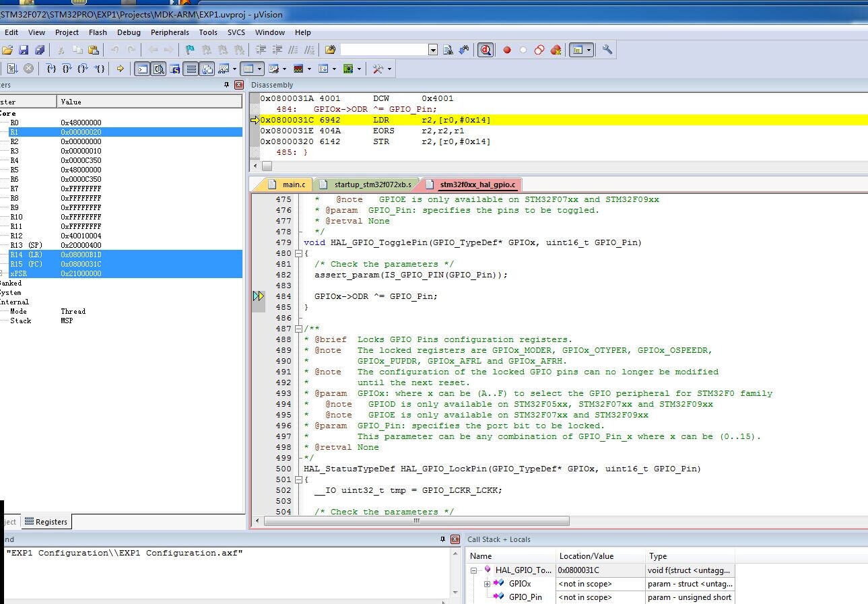868x604 pixels.
Task: Click the Step Over debug icon
Action: coord(67,69)
